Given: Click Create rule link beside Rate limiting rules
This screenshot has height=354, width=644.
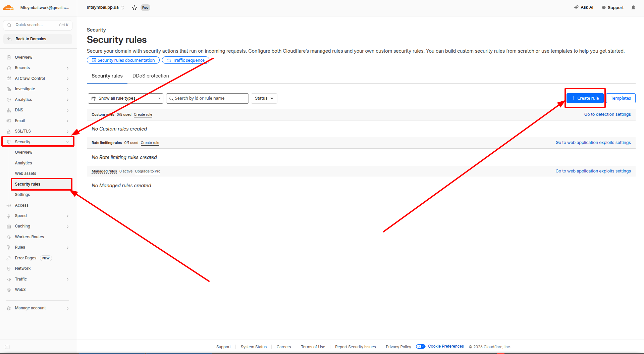Looking at the screenshot, I should (150, 143).
